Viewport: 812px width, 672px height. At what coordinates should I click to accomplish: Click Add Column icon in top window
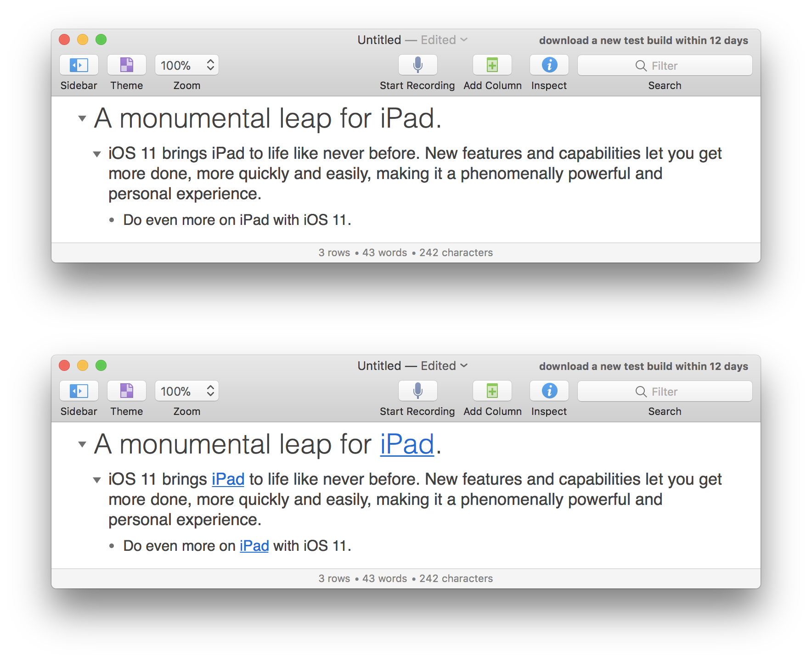coord(492,65)
